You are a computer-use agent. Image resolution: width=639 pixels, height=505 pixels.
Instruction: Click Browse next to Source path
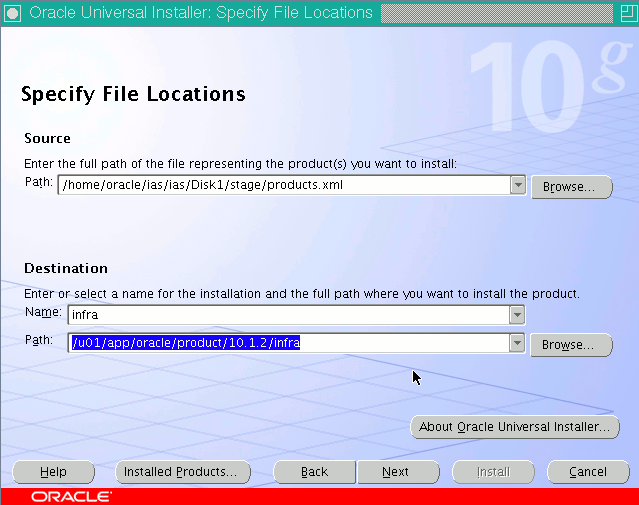[x=571, y=187]
